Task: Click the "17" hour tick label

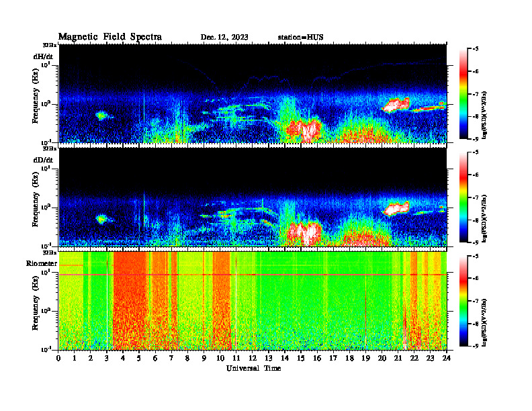Action: point(333,358)
